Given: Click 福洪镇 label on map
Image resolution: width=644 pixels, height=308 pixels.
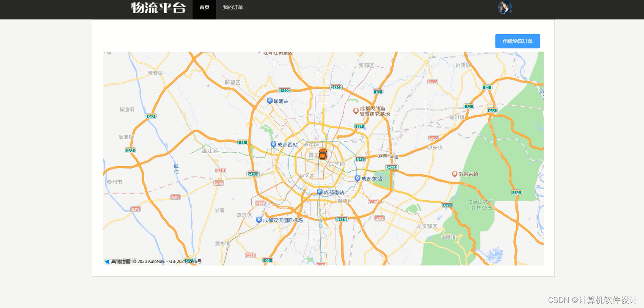Looking at the screenshot, I should pyautogui.click(x=457, y=117).
